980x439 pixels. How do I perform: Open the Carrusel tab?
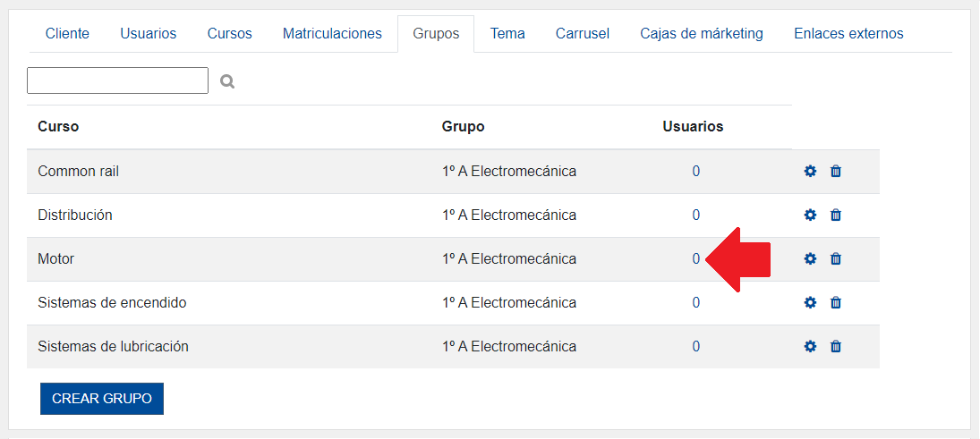click(583, 34)
